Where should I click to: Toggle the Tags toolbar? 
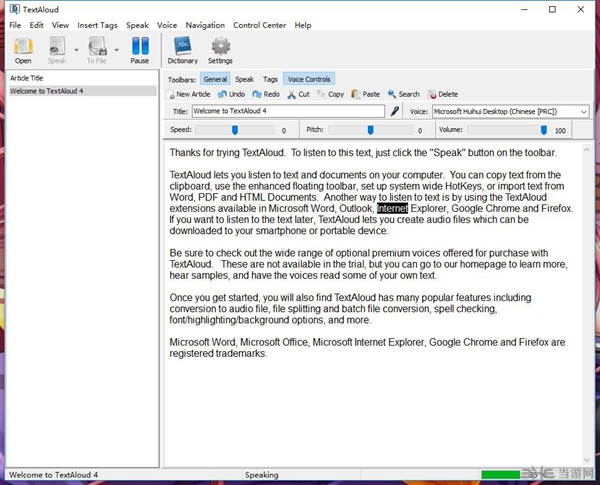point(270,79)
